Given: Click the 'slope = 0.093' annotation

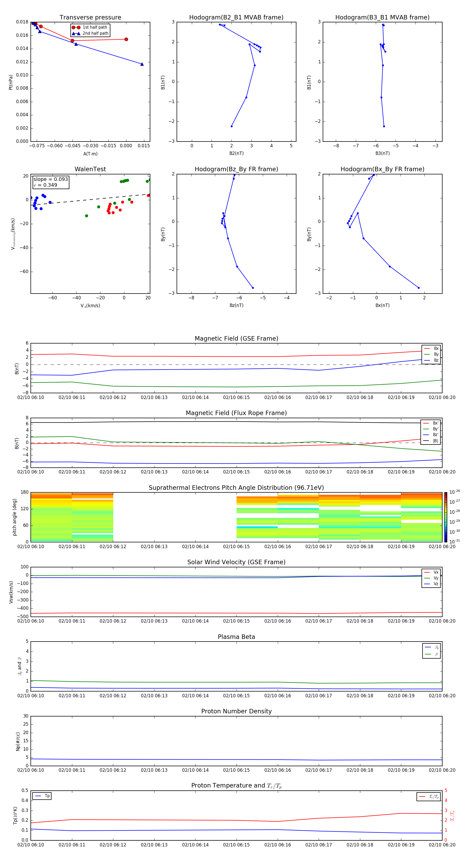Looking at the screenshot, I should click(50, 179).
